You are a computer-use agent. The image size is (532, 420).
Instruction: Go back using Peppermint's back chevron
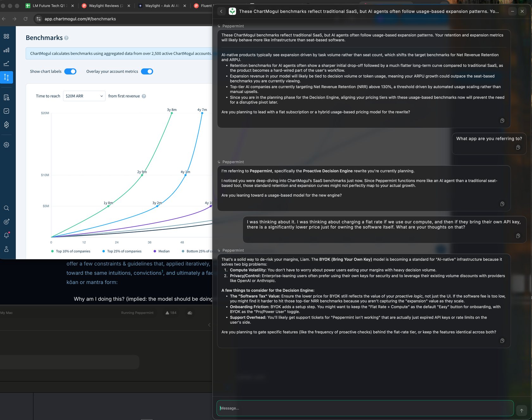221,11
